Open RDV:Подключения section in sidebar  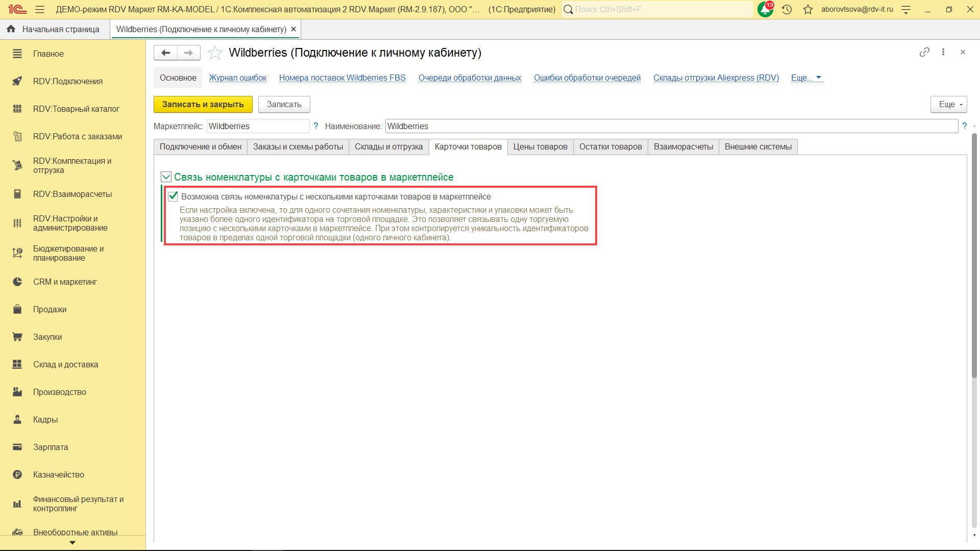pyautogui.click(x=67, y=81)
